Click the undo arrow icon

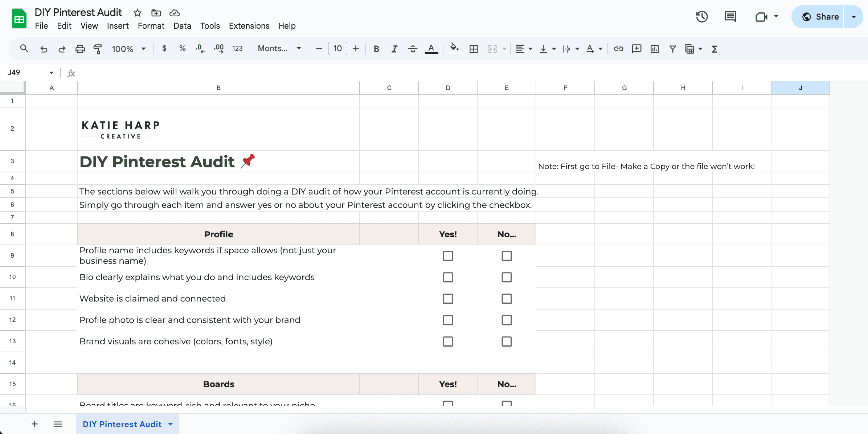pos(44,49)
